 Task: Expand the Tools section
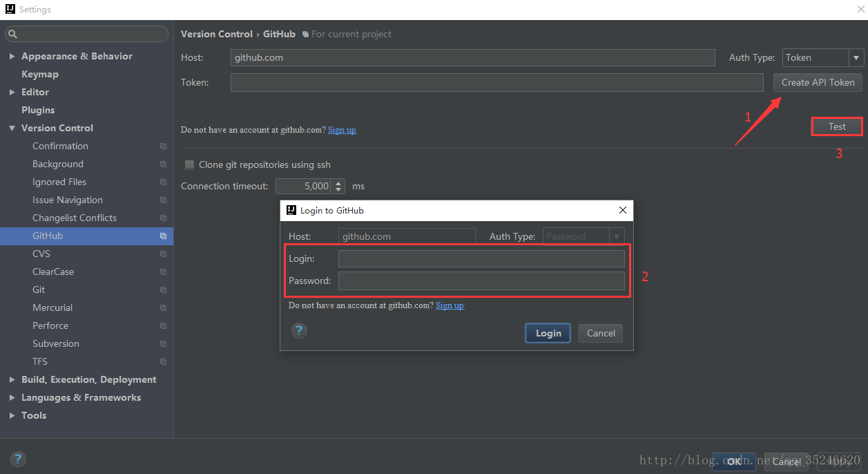[12, 416]
